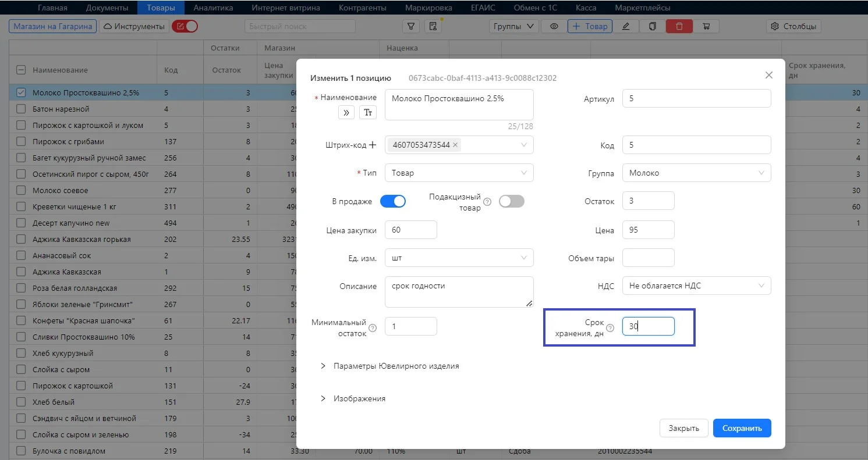
Task: Click the Закрыть button
Action: pos(683,428)
